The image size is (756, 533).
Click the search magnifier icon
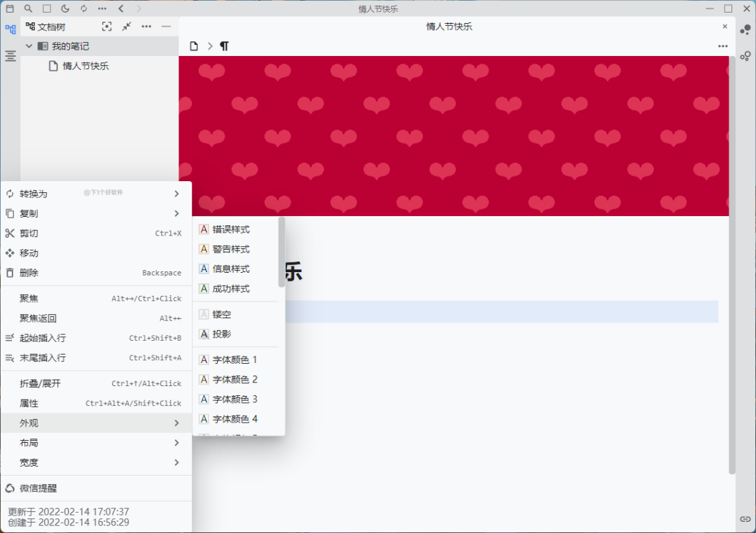[28, 8]
